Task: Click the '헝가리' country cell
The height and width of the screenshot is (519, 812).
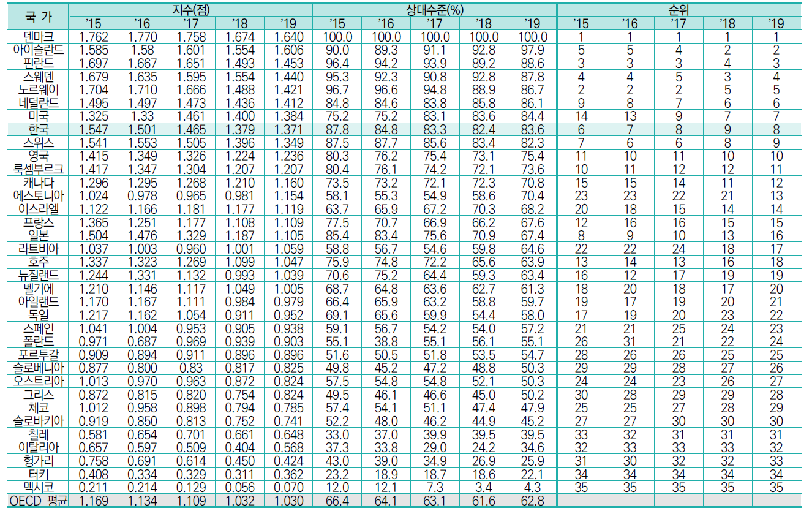Action: 39,462
